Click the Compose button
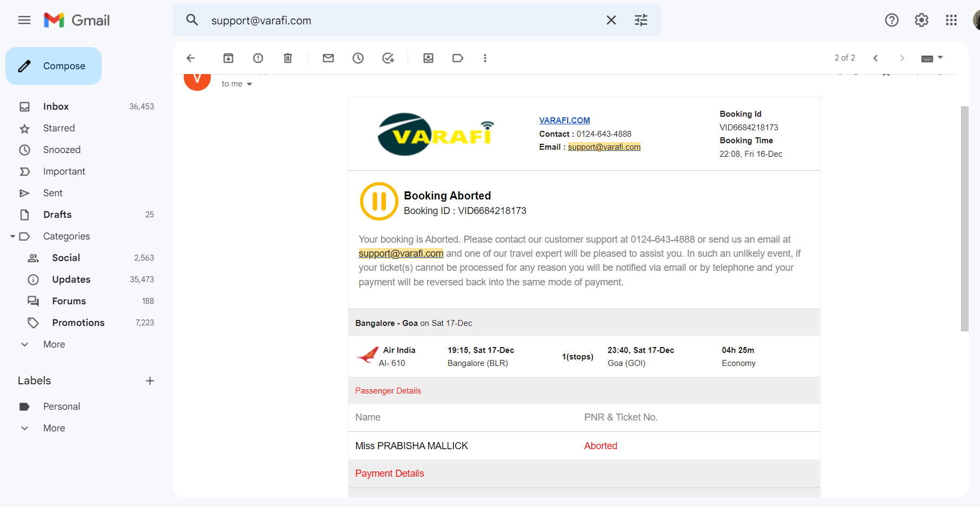Viewport: 980px width, 507px height. (54, 66)
